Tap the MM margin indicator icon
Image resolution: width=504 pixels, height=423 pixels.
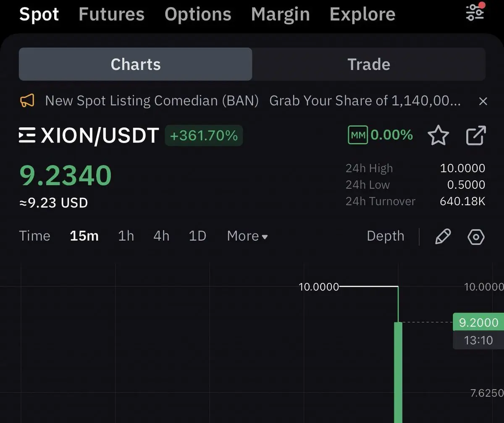point(358,135)
